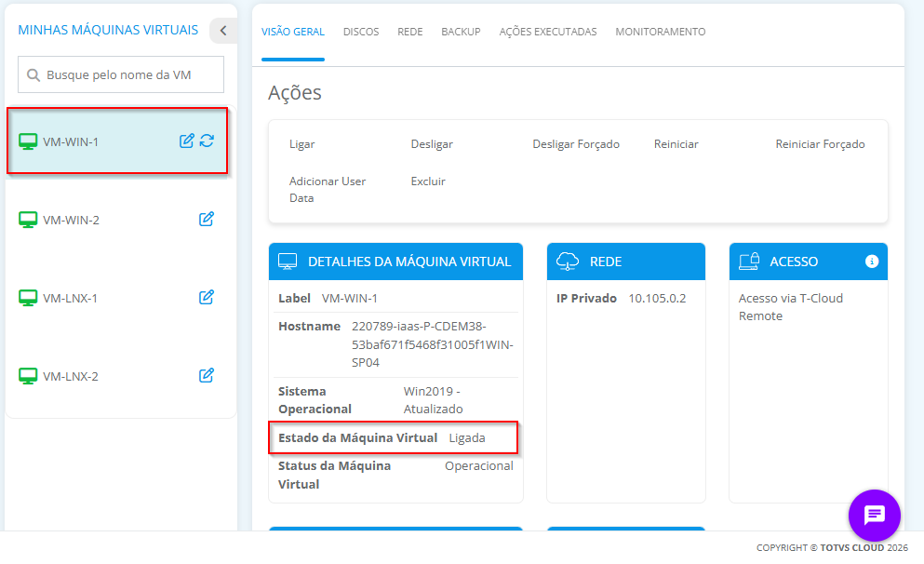The width and height of the screenshot is (924, 564).
Task: Click the Ações section heading
Action: [295, 93]
